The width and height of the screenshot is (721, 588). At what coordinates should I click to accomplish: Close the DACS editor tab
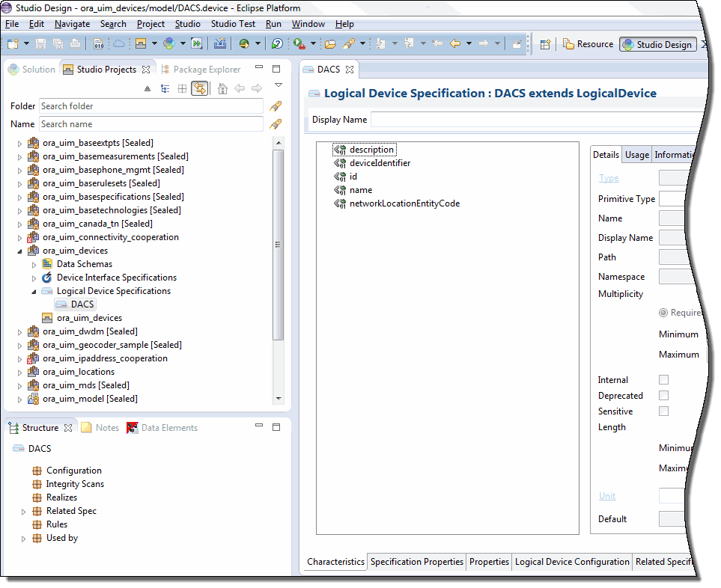[350, 70]
